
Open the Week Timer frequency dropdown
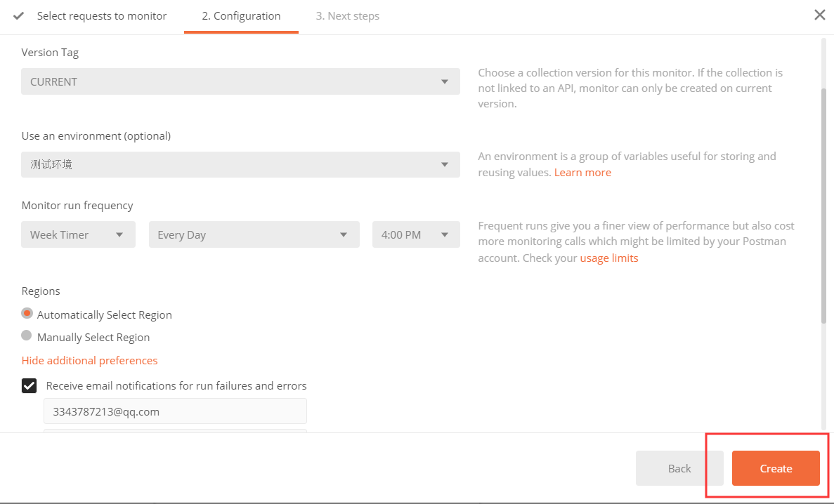78,234
